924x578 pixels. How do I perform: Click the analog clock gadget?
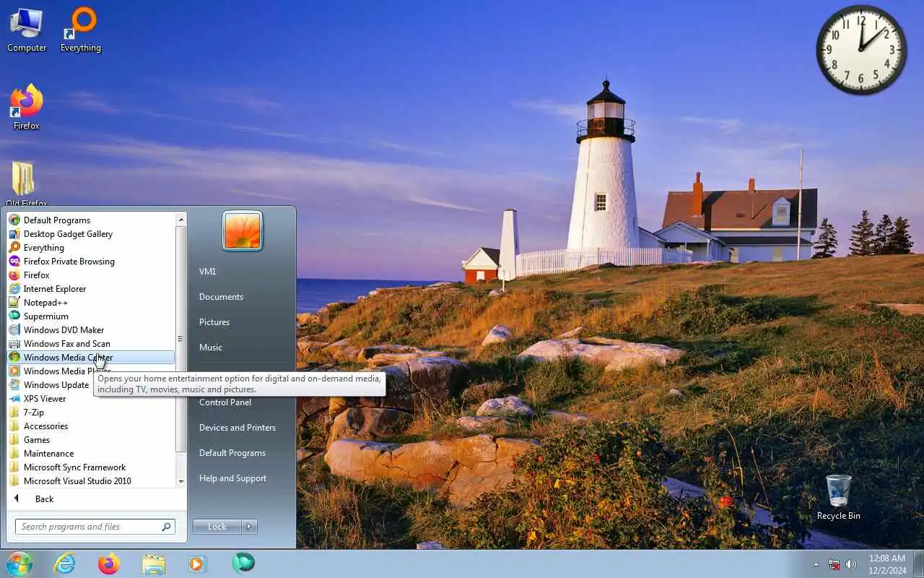tap(861, 50)
